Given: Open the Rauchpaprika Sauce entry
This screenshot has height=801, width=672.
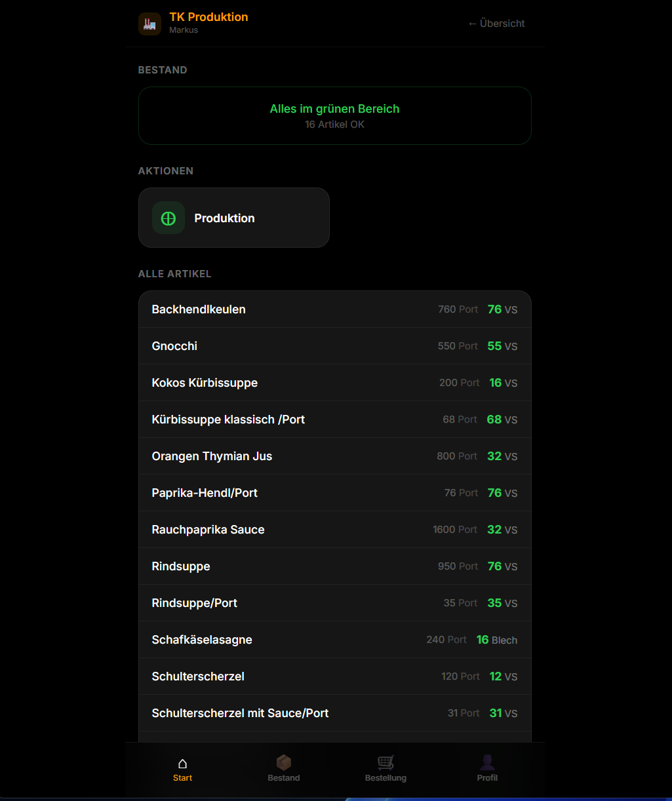Looking at the screenshot, I should pos(334,530).
